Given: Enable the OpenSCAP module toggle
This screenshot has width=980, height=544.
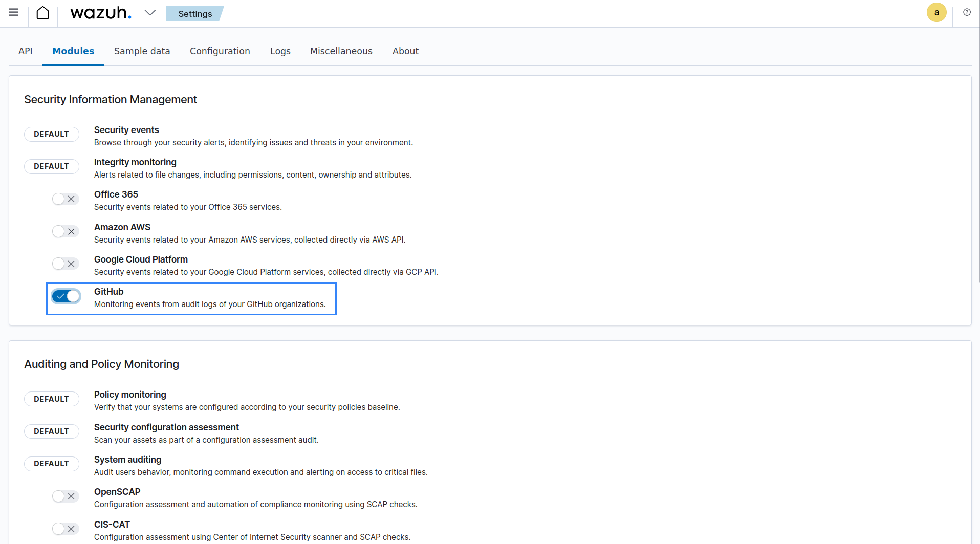Looking at the screenshot, I should coord(66,496).
